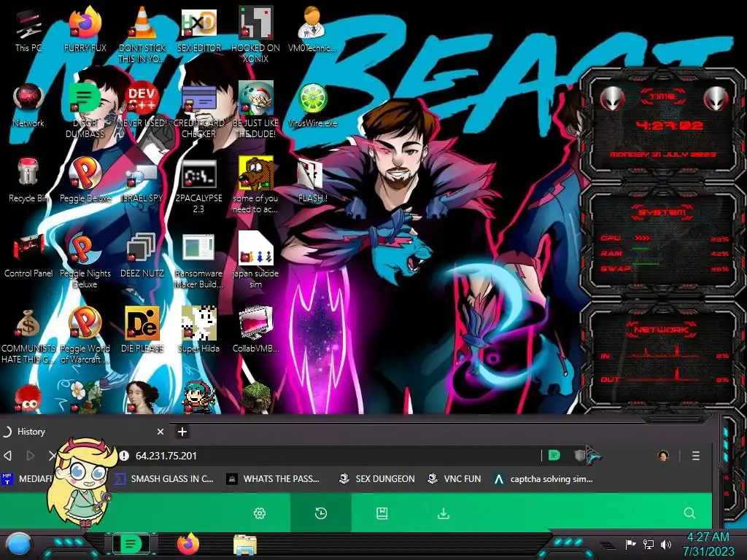Open the browser hamburger menu
The image size is (747, 560).
click(695, 456)
